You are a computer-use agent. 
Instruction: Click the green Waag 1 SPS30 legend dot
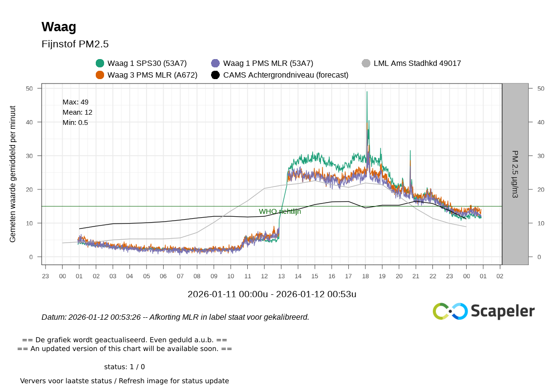coord(100,63)
